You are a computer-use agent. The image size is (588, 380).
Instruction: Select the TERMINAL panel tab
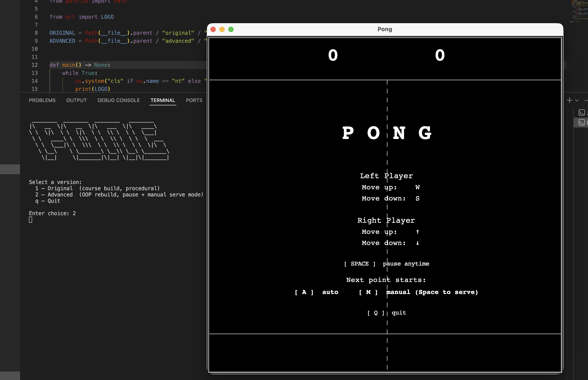163,100
